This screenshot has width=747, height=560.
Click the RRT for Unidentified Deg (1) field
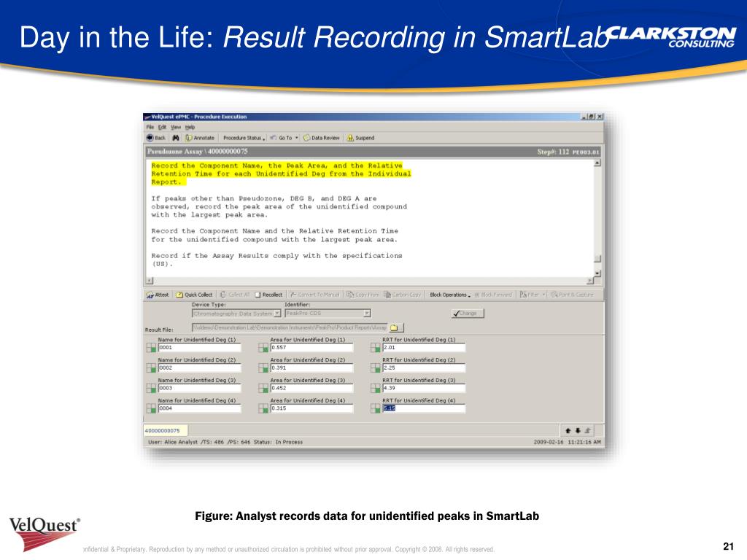(x=424, y=348)
